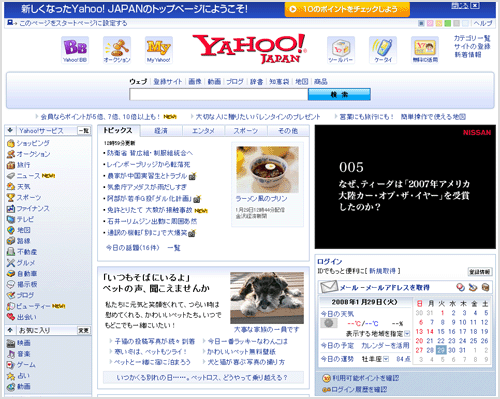Switch to the その他 news tab
Screen dimensions: 500x399
click(x=288, y=131)
